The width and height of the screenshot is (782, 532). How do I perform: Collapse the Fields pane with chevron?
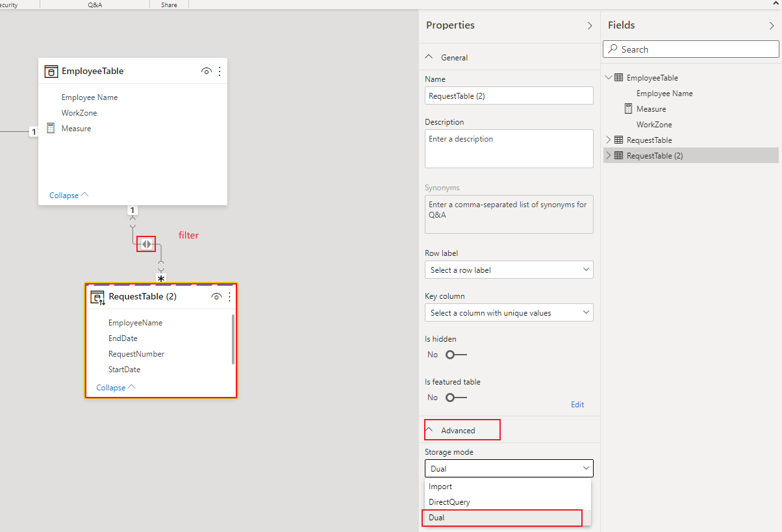pyautogui.click(x=772, y=25)
